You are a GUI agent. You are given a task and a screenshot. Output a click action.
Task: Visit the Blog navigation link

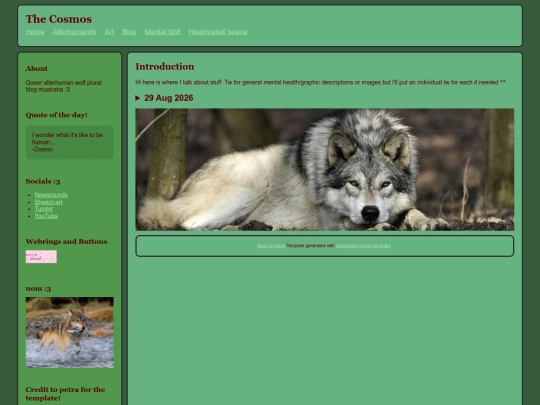pyautogui.click(x=129, y=32)
